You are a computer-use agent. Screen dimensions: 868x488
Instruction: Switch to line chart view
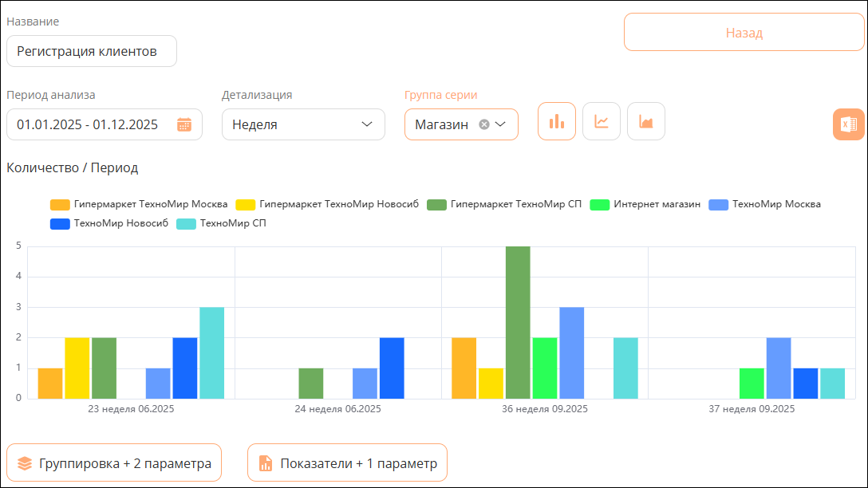pos(602,122)
